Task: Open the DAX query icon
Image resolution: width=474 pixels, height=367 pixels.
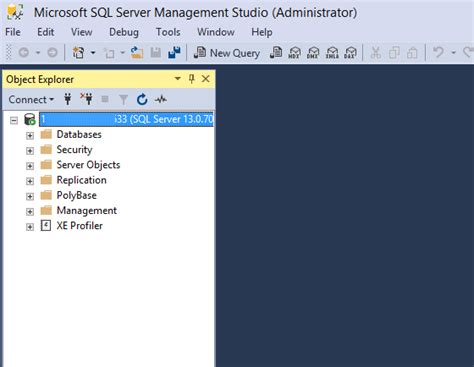Action: tap(350, 53)
